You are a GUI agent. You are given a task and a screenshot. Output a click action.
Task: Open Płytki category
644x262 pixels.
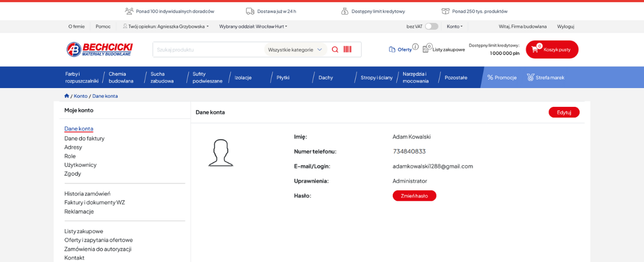pos(283,78)
